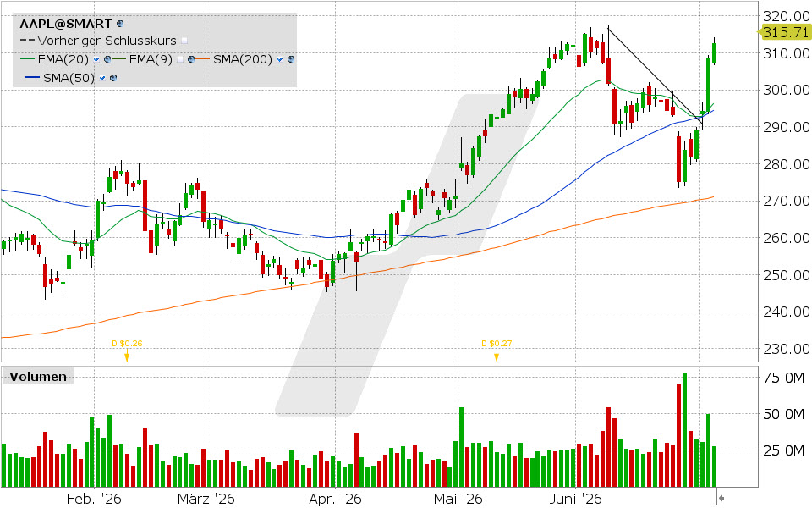The image size is (812, 508).
Task: Enable the Vorheriger Schlusskurs checkbox
Action: point(185,41)
